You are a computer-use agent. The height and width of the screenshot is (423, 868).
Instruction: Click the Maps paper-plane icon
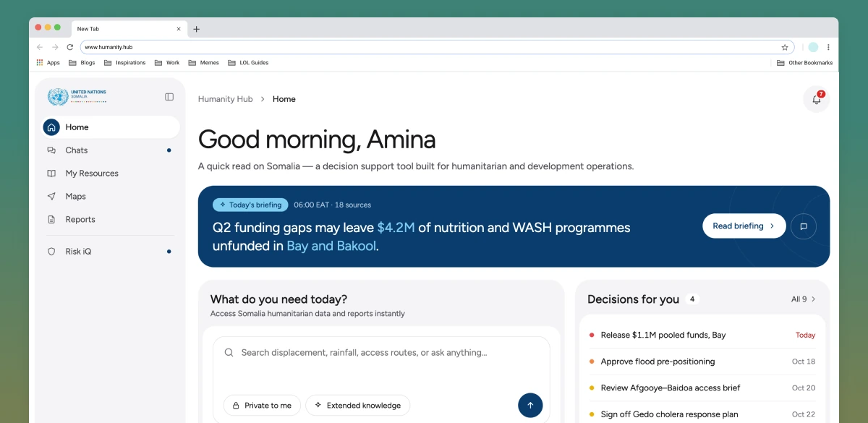(x=51, y=197)
